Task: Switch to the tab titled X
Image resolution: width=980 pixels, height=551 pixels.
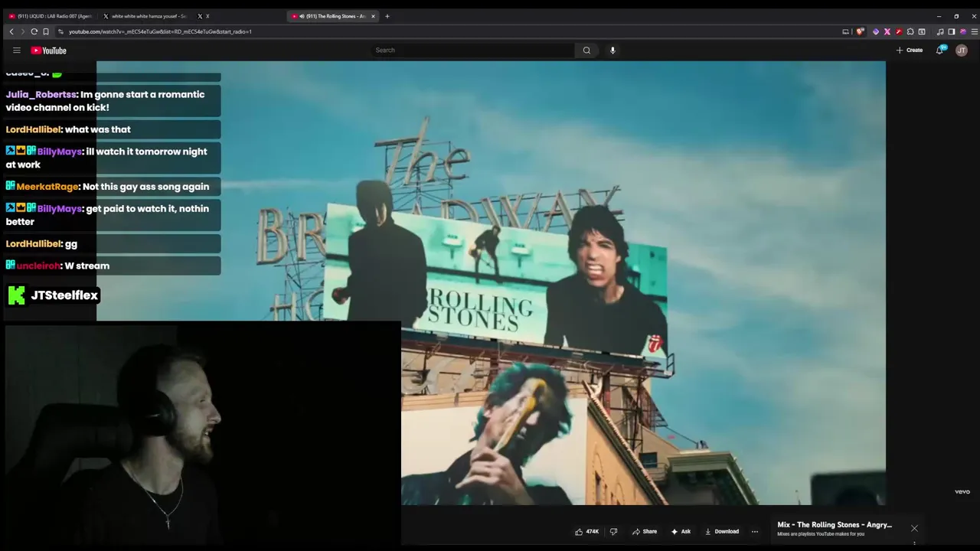Action: pyautogui.click(x=203, y=16)
